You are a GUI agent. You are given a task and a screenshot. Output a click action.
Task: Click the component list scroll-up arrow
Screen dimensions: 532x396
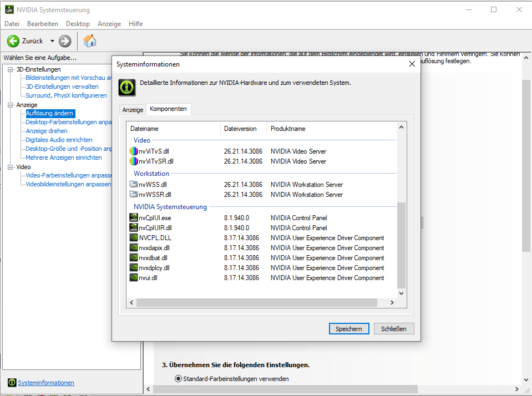tap(402, 127)
